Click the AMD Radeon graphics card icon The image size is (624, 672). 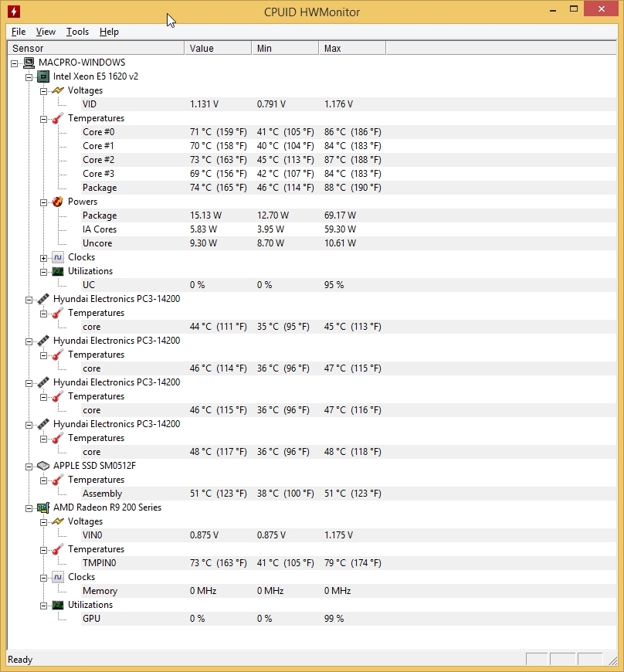(x=43, y=507)
